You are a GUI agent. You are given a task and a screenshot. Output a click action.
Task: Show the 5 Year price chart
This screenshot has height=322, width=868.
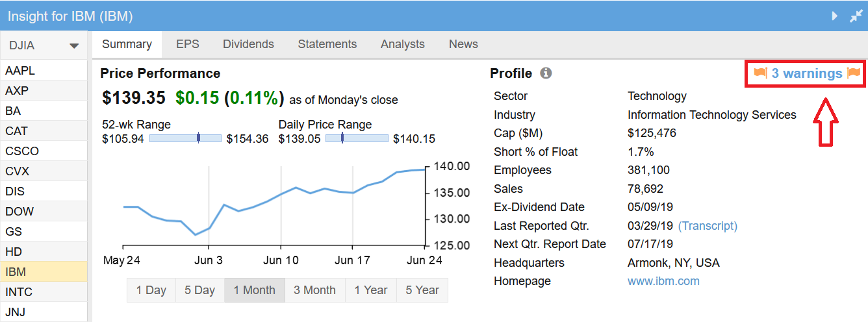(x=422, y=290)
